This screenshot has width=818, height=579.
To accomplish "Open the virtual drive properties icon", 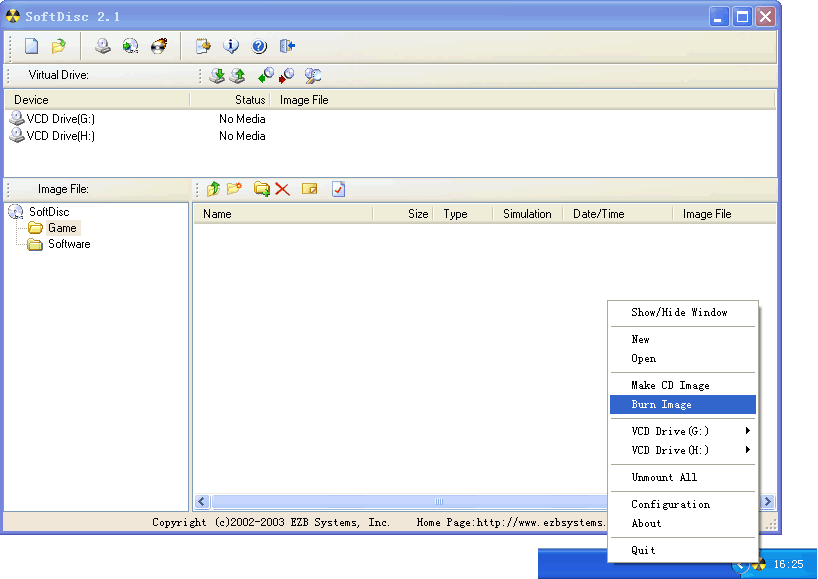I will coord(312,75).
